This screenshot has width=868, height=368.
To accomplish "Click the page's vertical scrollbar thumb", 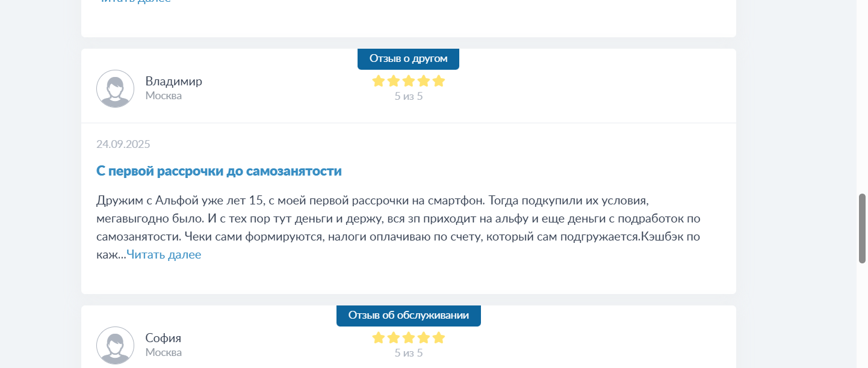I will [862, 228].
